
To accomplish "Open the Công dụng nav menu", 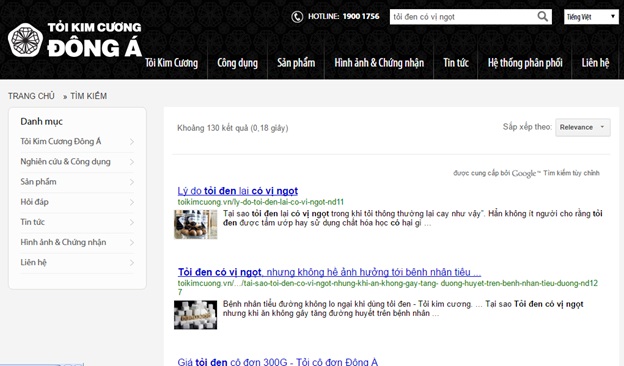I will [238, 63].
